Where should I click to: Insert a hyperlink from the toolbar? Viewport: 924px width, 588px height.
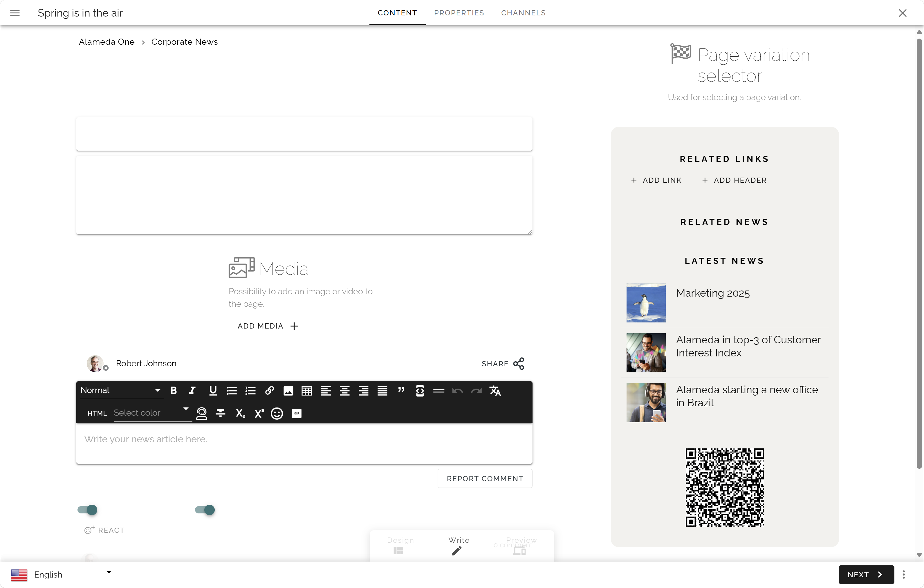tap(269, 390)
